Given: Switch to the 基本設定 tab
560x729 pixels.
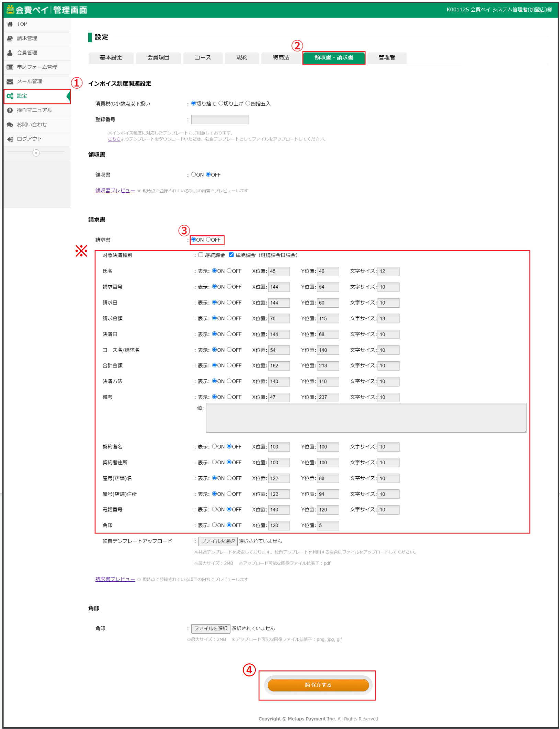Looking at the screenshot, I should click(111, 58).
